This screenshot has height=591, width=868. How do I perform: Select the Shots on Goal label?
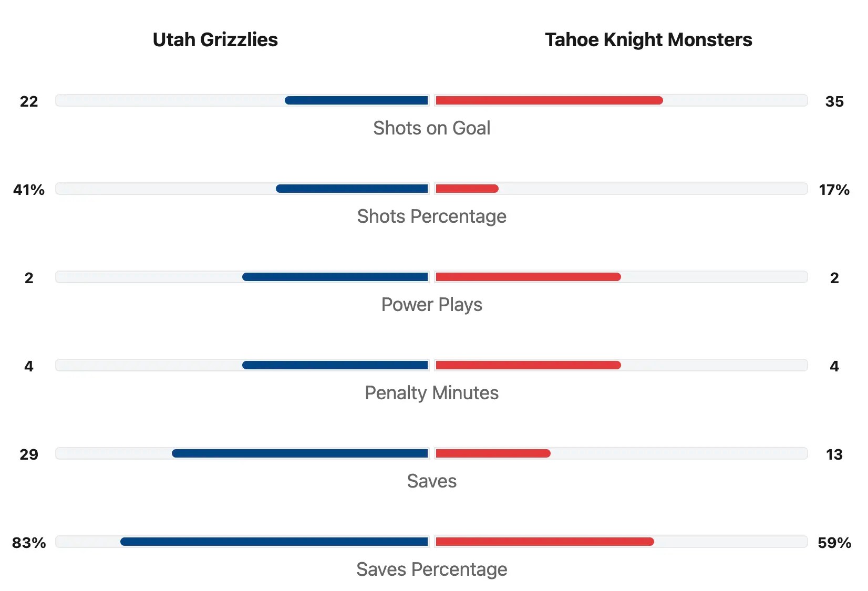[x=431, y=128]
